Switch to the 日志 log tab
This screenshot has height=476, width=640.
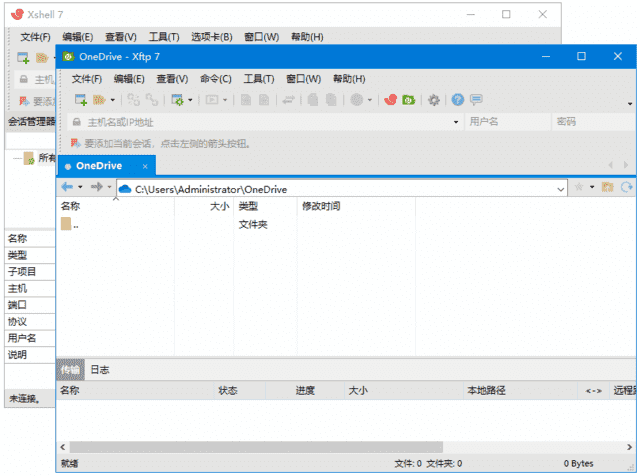click(100, 370)
